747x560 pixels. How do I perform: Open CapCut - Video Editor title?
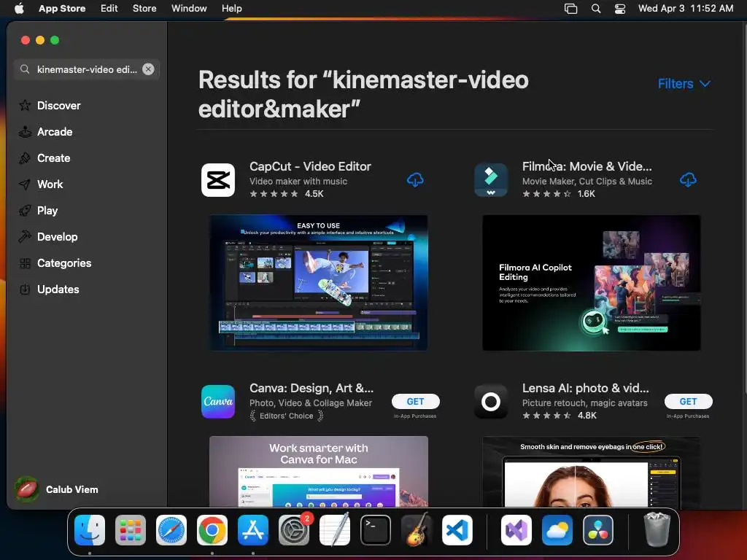click(310, 166)
